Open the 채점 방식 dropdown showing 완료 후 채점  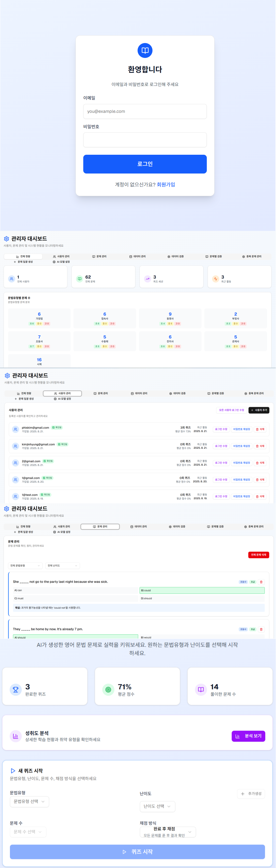167,832
